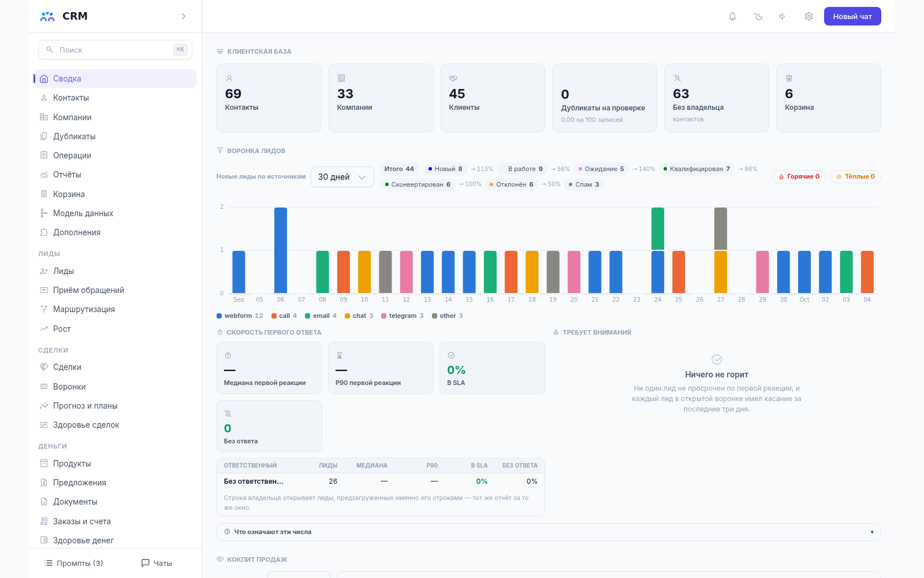
Task: Select the Отклонён 6 stage chip
Action: 512,184
